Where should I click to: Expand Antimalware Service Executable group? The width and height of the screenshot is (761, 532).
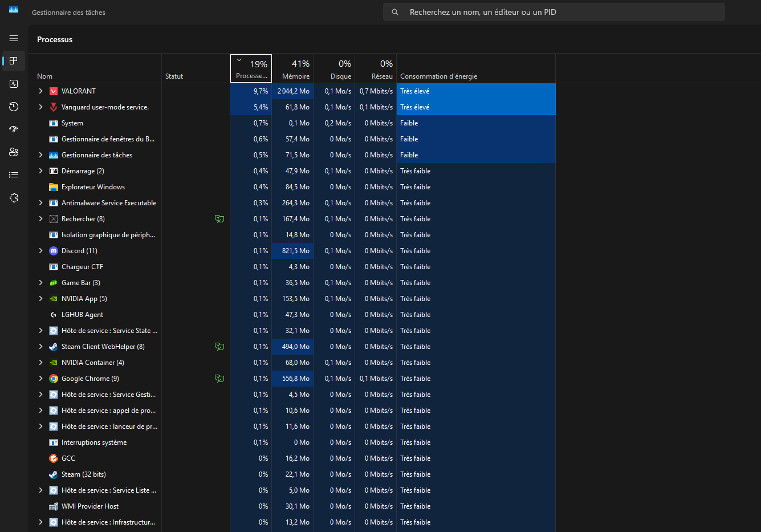[x=40, y=203]
